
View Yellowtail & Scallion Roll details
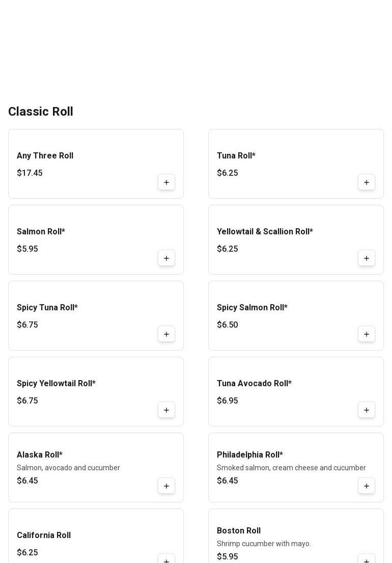tap(265, 232)
